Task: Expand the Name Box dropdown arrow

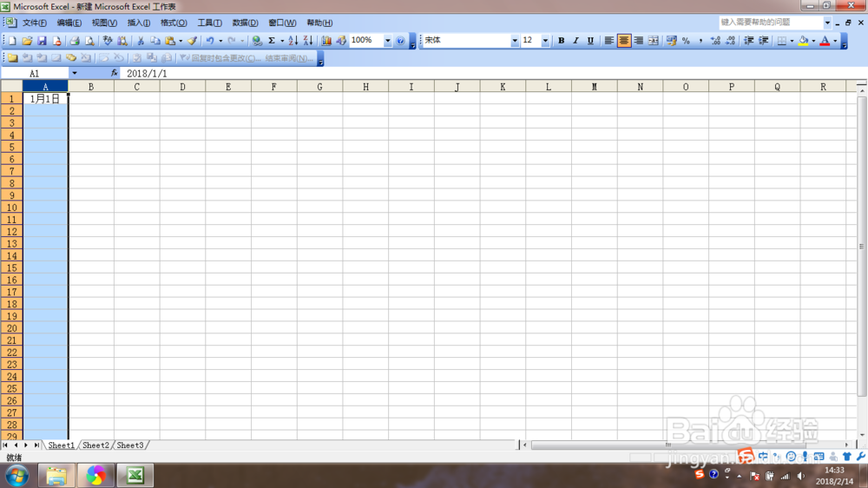Action: pos(74,73)
